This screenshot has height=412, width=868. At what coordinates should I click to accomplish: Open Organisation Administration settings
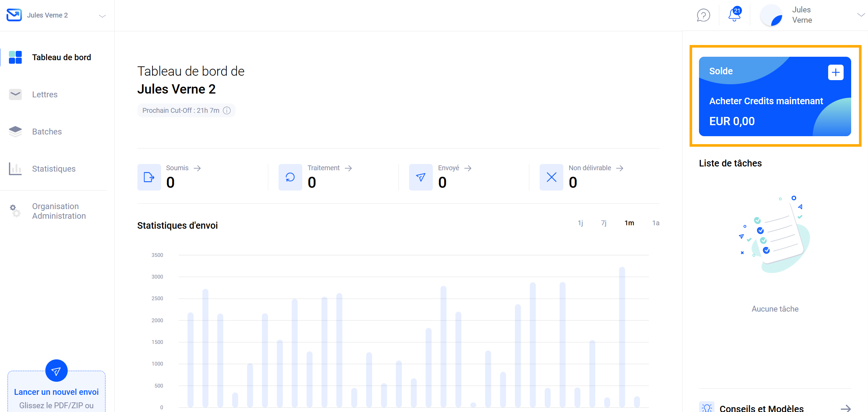click(x=58, y=211)
